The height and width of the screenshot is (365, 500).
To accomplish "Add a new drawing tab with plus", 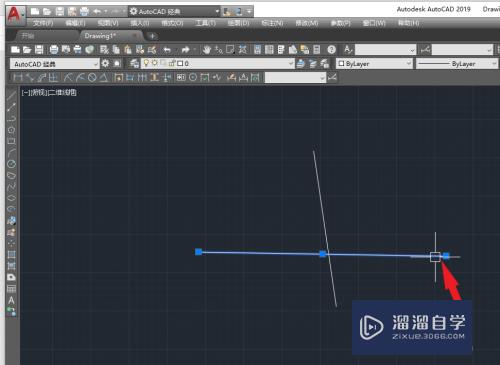I will (152, 36).
